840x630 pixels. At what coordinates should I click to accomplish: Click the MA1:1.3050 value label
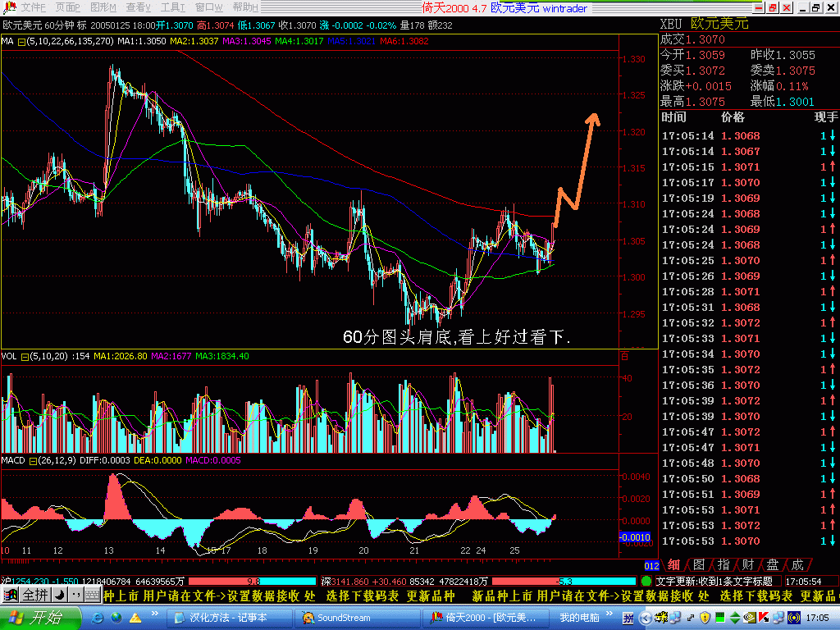(x=141, y=41)
